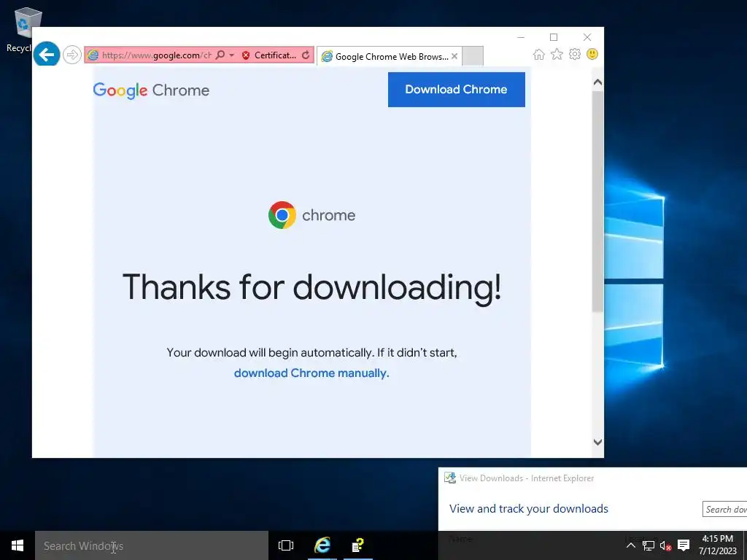Click the smiley feedback icon

[592, 54]
